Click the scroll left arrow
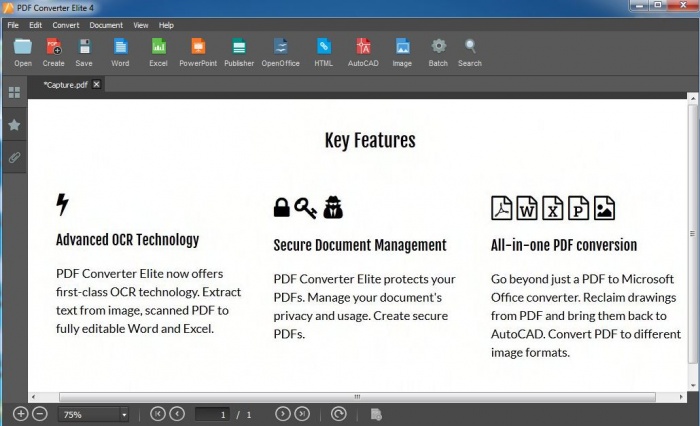The height and width of the screenshot is (426, 700). pos(33,397)
